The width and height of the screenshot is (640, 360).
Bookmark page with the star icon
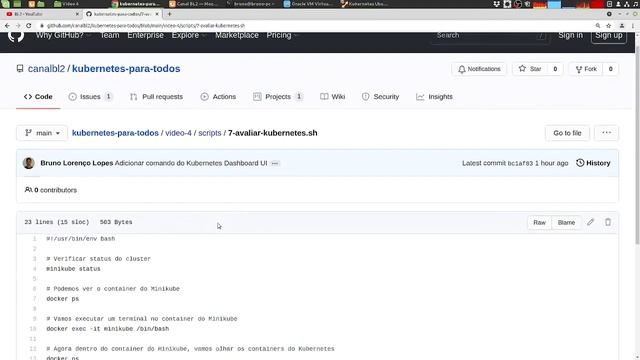[x=609, y=25]
